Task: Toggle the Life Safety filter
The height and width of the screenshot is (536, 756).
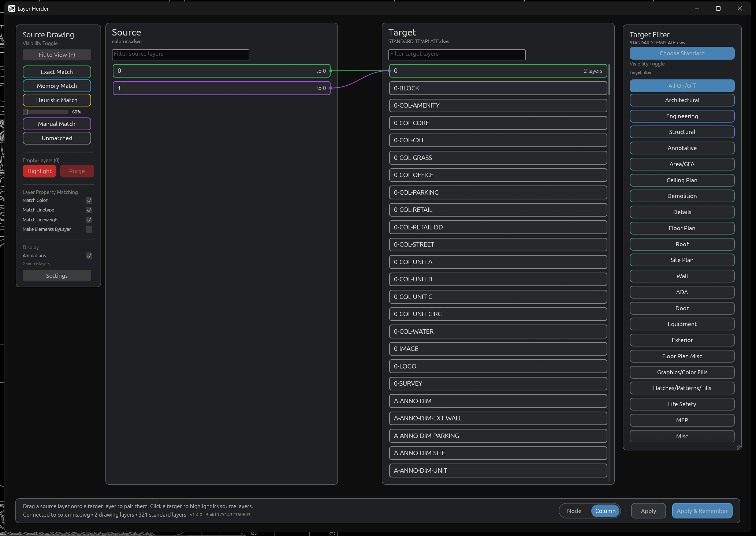Action: [x=682, y=404]
